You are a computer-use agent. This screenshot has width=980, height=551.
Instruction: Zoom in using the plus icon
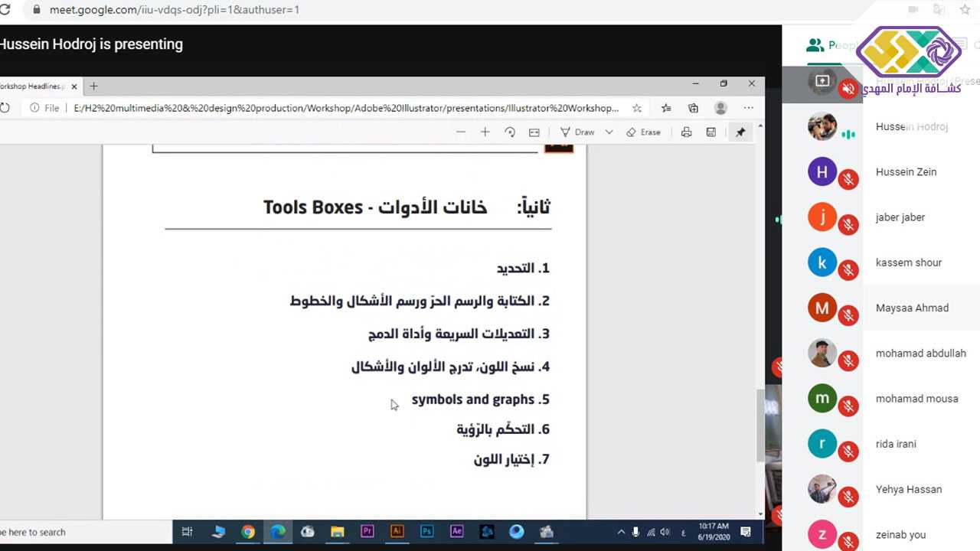(x=485, y=132)
